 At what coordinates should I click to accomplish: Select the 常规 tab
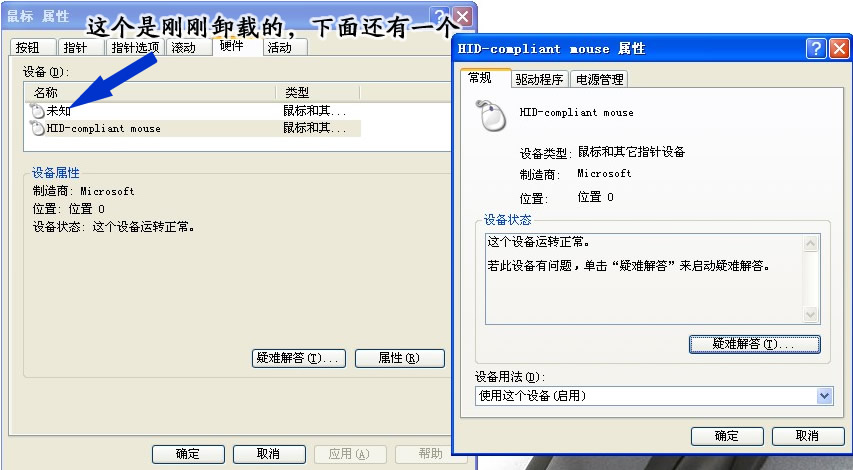[480, 78]
